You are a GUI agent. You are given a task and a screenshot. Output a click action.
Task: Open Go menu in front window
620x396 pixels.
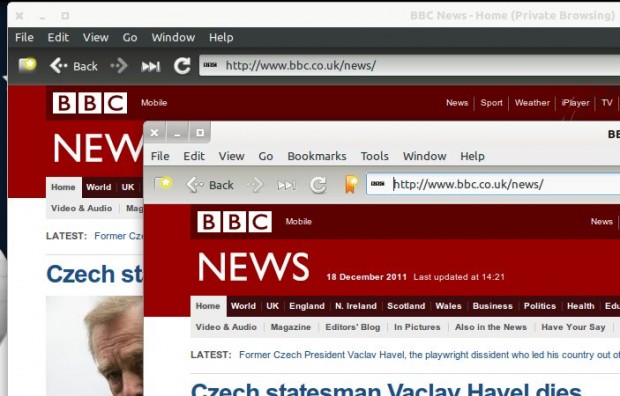pos(266,156)
